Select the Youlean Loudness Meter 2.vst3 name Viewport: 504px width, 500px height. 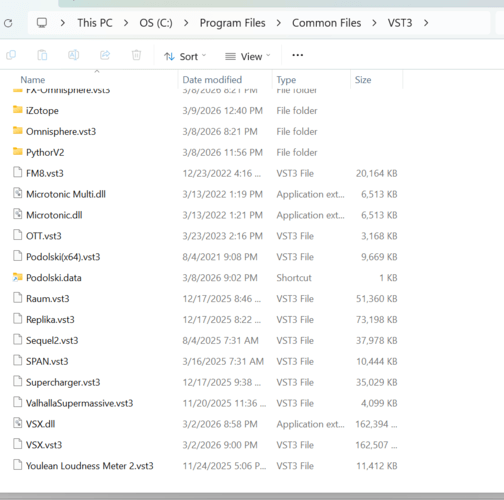(90, 466)
